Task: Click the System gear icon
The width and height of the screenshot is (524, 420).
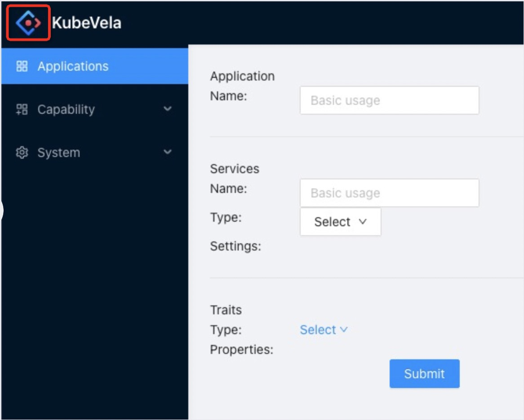Action: pyautogui.click(x=21, y=152)
